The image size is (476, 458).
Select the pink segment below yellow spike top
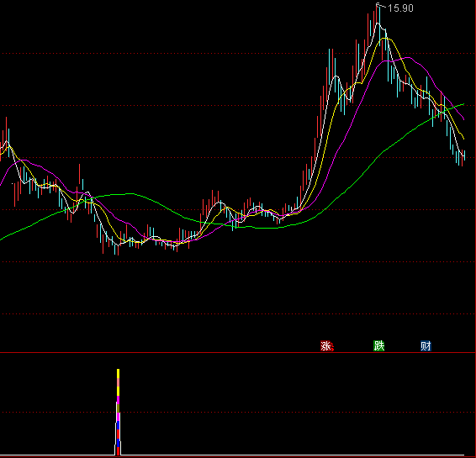click(118, 382)
